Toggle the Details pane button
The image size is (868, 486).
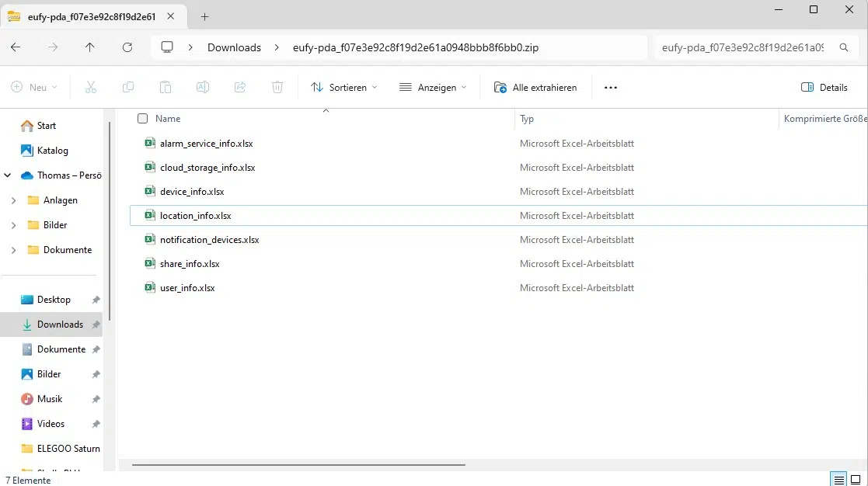824,88
